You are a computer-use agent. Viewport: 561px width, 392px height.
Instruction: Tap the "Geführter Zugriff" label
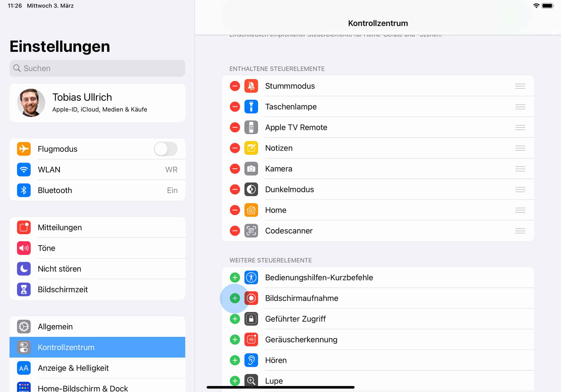(x=295, y=319)
